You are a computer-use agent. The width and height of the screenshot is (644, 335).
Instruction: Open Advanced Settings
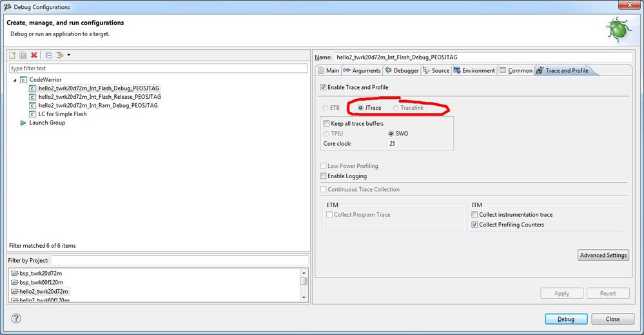[603, 255]
